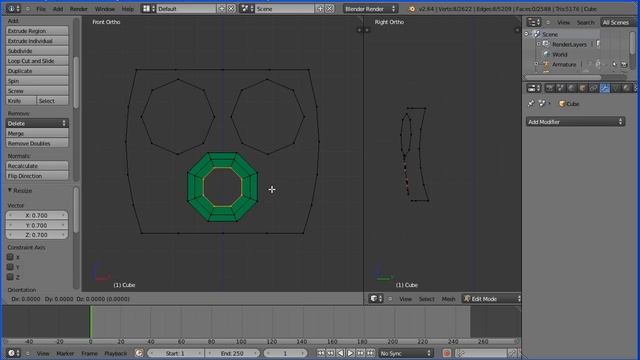
Task: Click the Knife tool button
Action: point(21,100)
